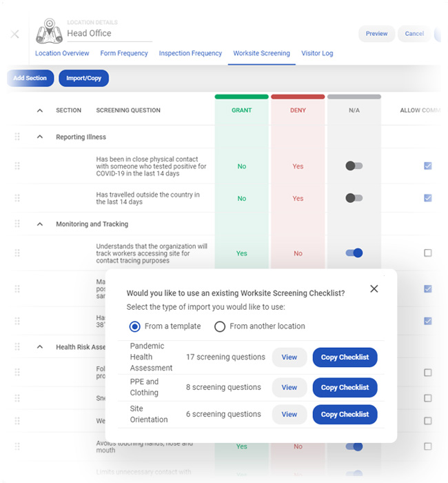Toggle N/A switch for travelled outside country

(x=354, y=198)
